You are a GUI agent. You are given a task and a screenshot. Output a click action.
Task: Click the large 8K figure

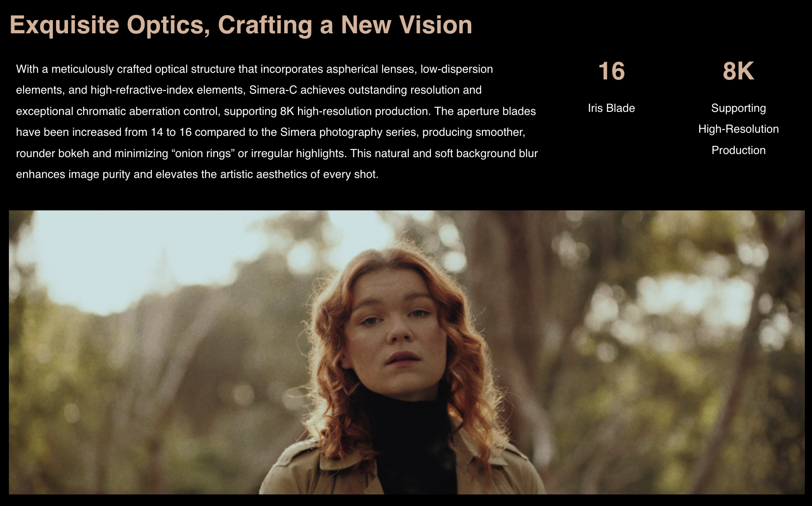(738, 71)
